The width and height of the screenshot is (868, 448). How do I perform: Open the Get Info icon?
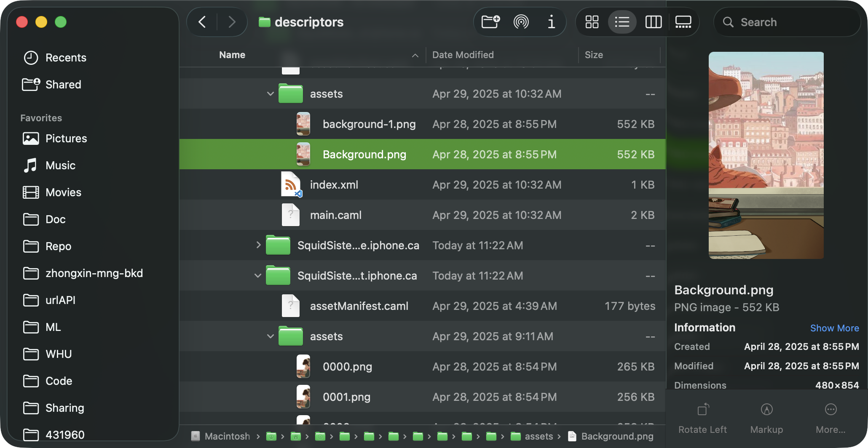551,22
